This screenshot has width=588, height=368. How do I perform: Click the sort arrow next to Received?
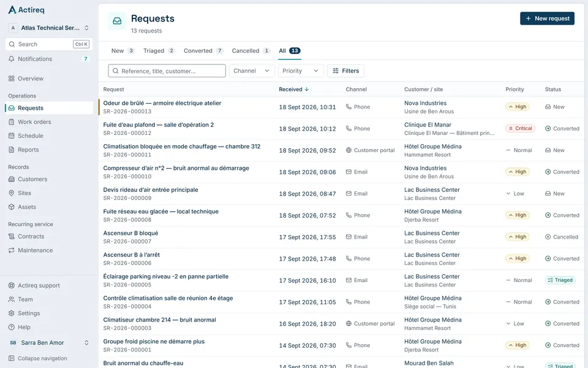click(307, 90)
